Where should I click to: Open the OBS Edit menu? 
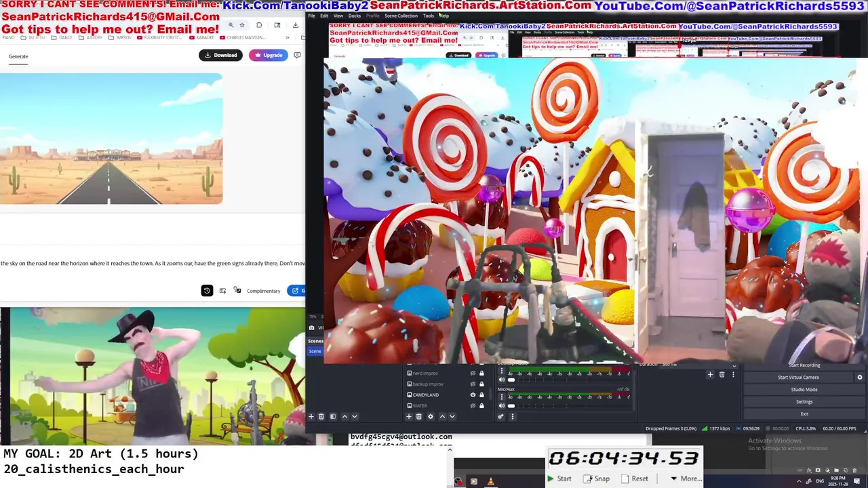324,16
